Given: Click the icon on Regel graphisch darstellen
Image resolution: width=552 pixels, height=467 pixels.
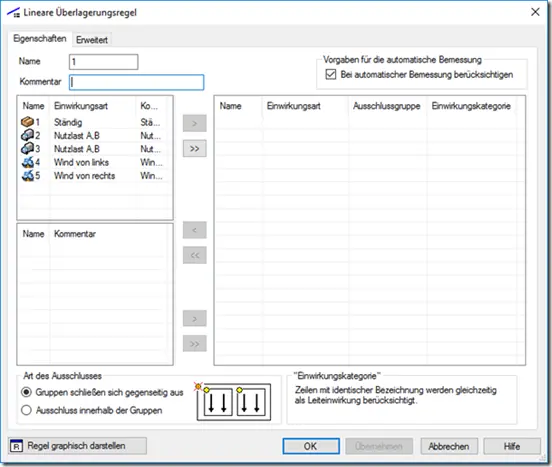Looking at the screenshot, I should point(16,446).
